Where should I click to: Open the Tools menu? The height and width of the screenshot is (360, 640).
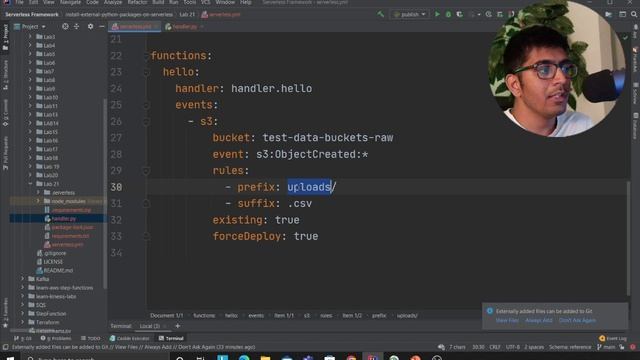click(189, 2)
